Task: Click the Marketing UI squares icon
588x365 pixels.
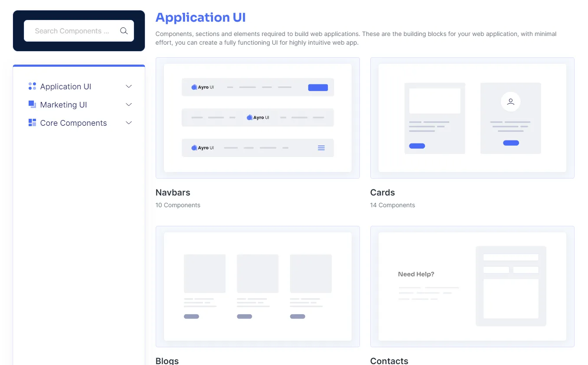Action: pyautogui.click(x=32, y=104)
